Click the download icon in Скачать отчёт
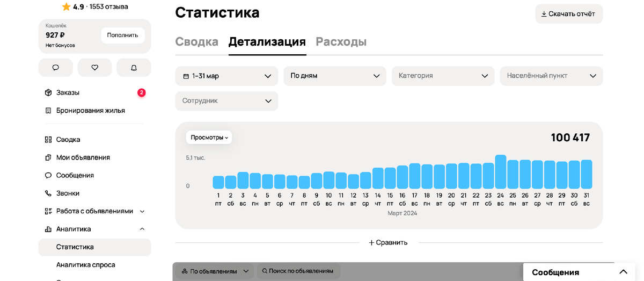644x281 pixels. [544, 14]
